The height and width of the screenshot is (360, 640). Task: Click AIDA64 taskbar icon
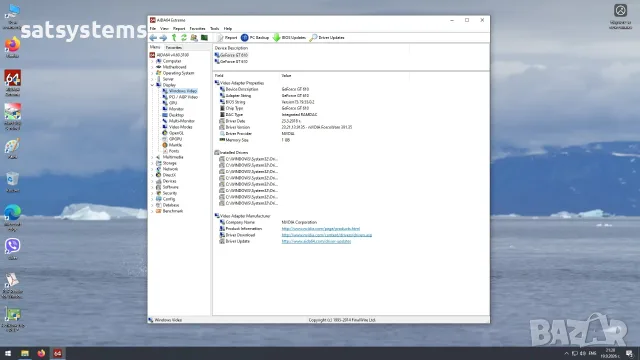[58, 353]
